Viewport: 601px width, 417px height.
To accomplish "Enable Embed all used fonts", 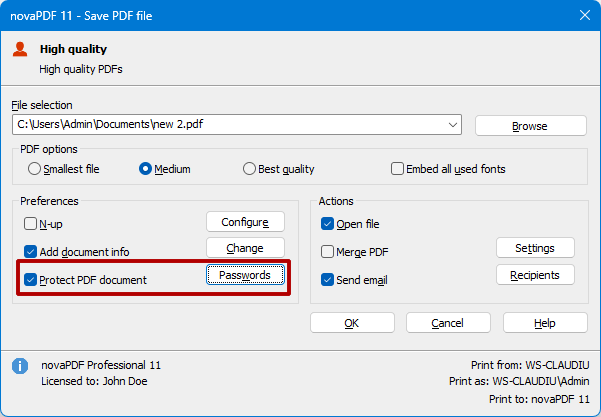I will (397, 169).
